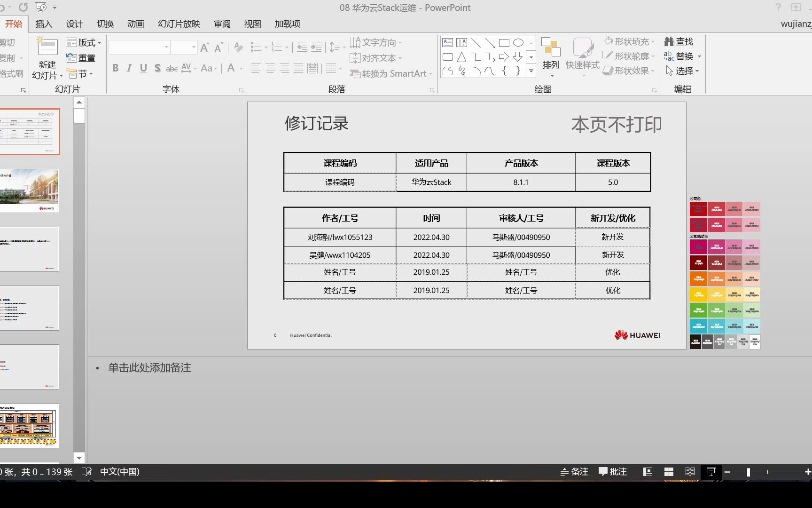Select the isosceles triangle shape

point(462,57)
